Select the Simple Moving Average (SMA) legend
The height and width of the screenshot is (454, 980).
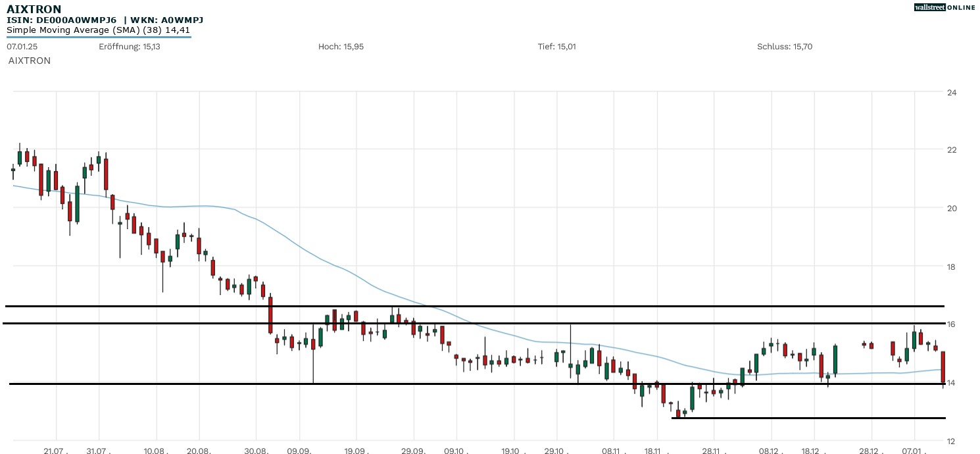tap(99, 30)
